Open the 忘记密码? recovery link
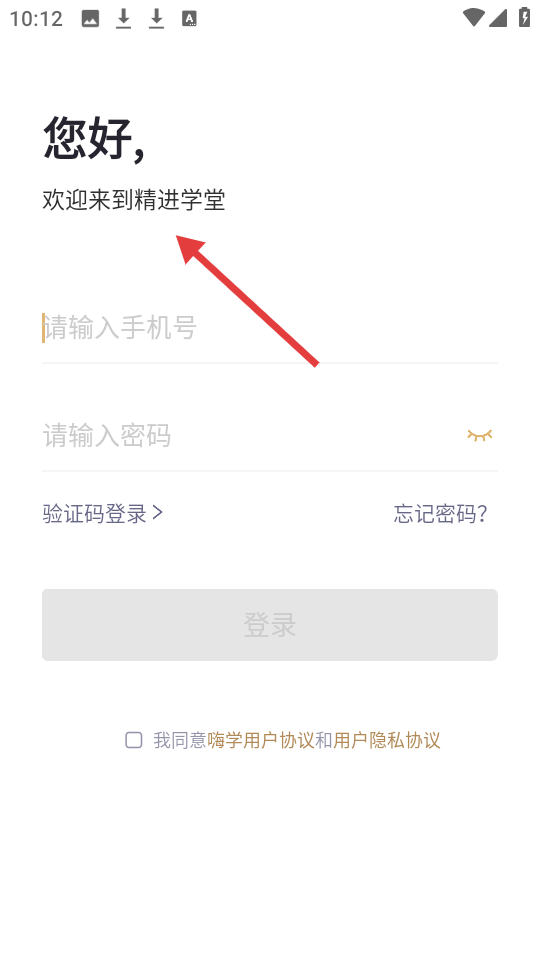 tap(440, 514)
